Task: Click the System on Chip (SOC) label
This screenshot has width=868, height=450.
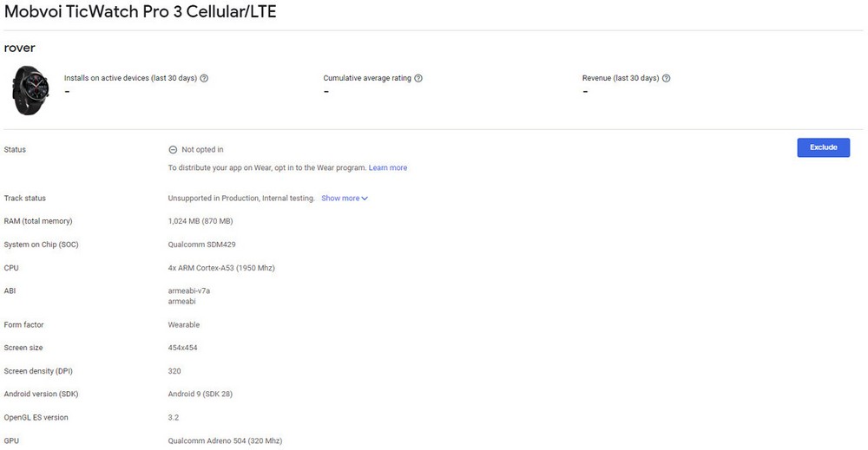Action: tap(41, 245)
